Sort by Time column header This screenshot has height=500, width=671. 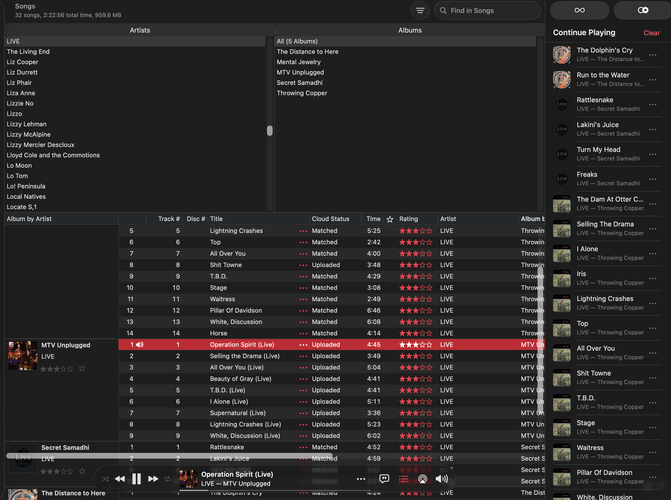point(373,219)
